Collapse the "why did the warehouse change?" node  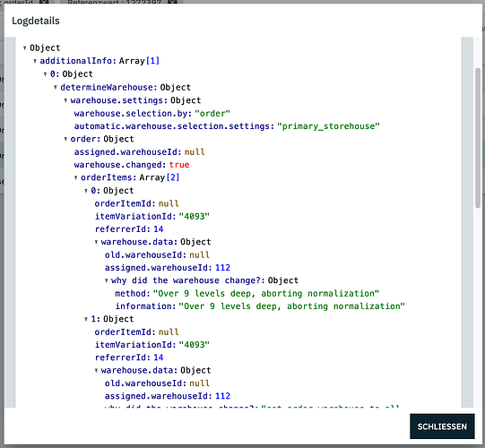point(107,280)
